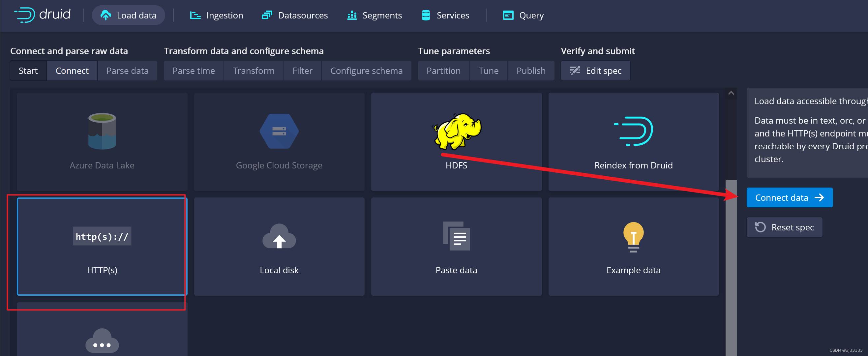This screenshot has width=868, height=356.
Task: Select the Example data lightbulb card
Action: coord(634,247)
